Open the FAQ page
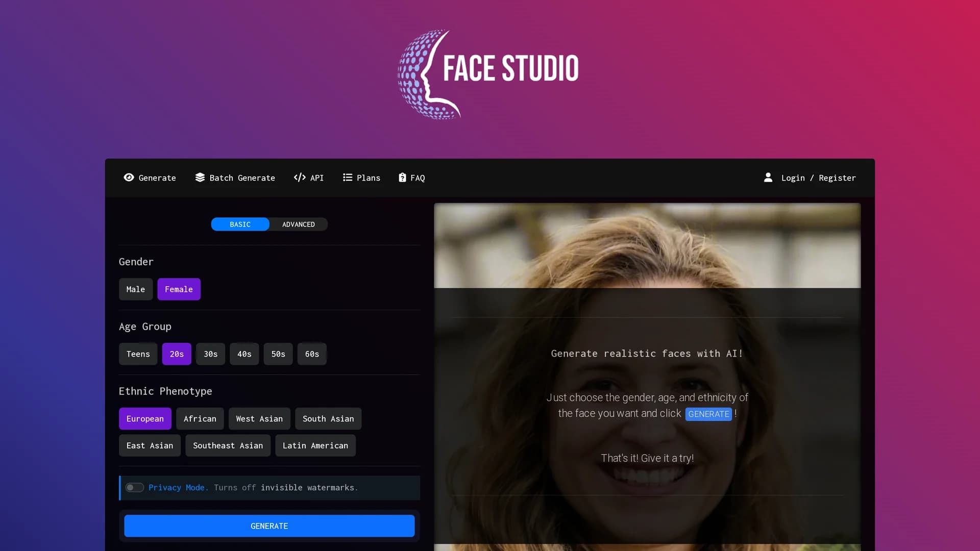980x551 pixels. click(411, 178)
